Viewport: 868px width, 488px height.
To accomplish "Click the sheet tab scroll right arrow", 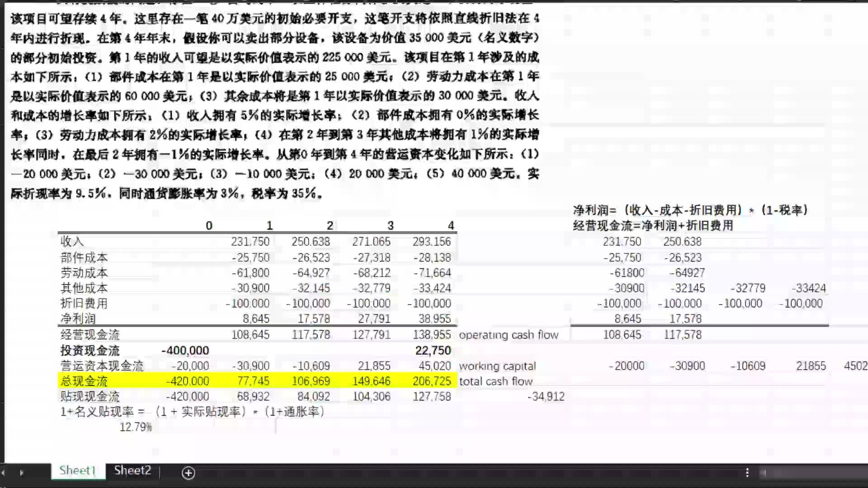I will click(x=21, y=473).
